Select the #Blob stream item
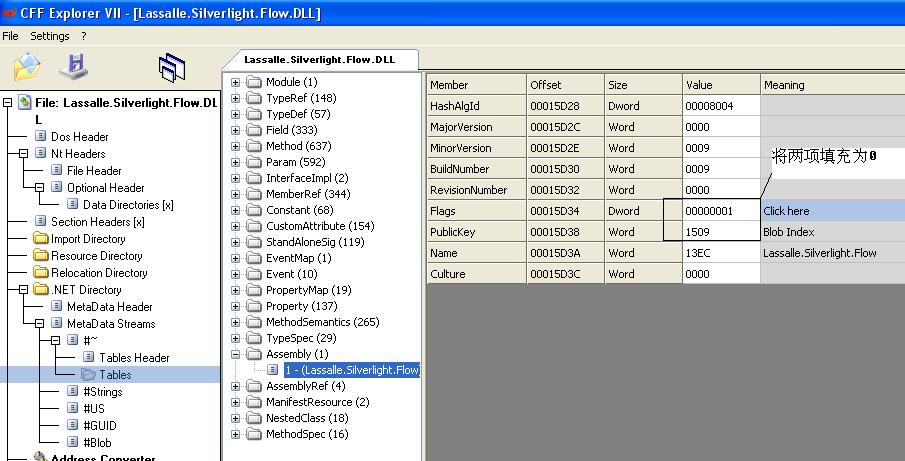The image size is (905, 461). (97, 443)
